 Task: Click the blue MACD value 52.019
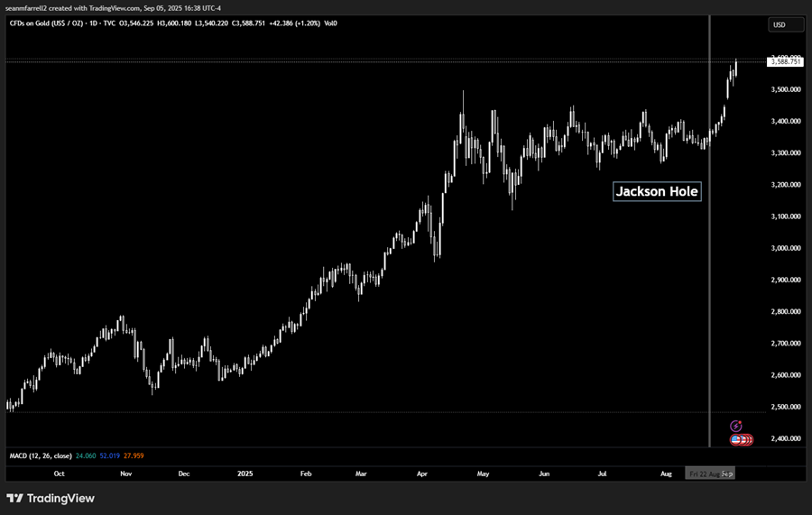point(109,455)
